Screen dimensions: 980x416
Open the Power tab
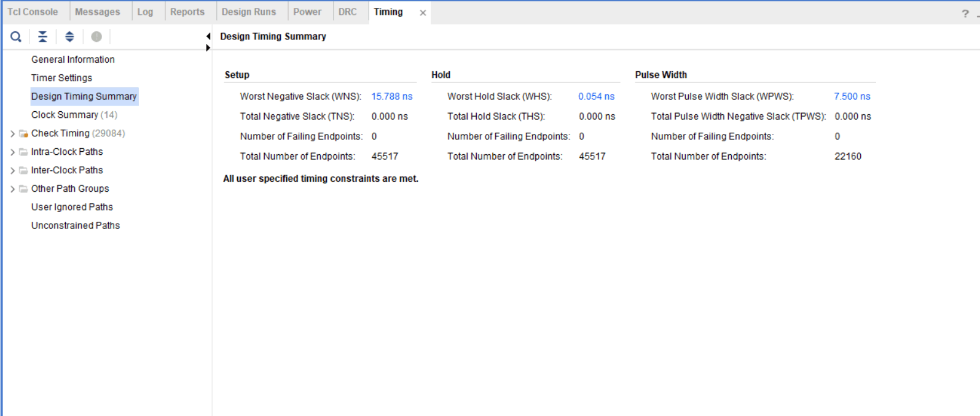[x=307, y=12]
